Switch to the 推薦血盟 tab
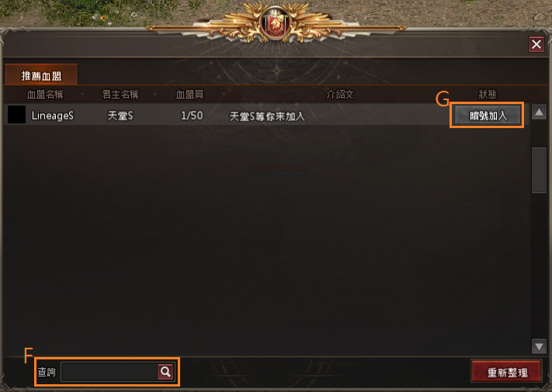The width and height of the screenshot is (552, 392). [x=41, y=75]
